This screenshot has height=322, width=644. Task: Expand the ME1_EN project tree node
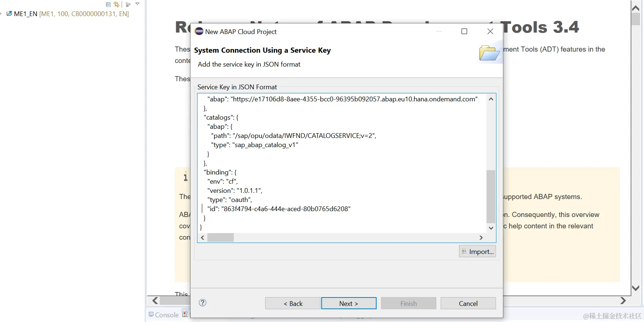point(1,14)
